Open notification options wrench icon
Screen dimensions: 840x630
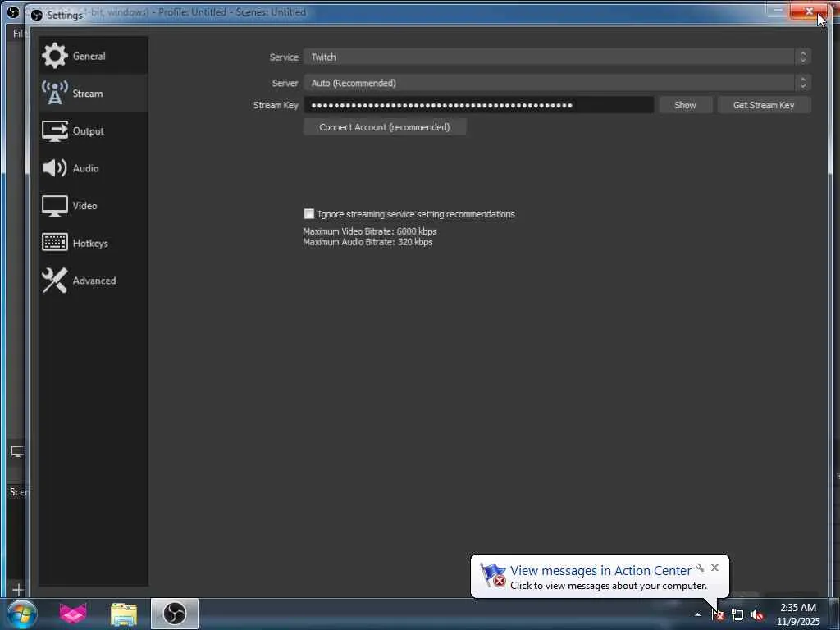click(700, 568)
